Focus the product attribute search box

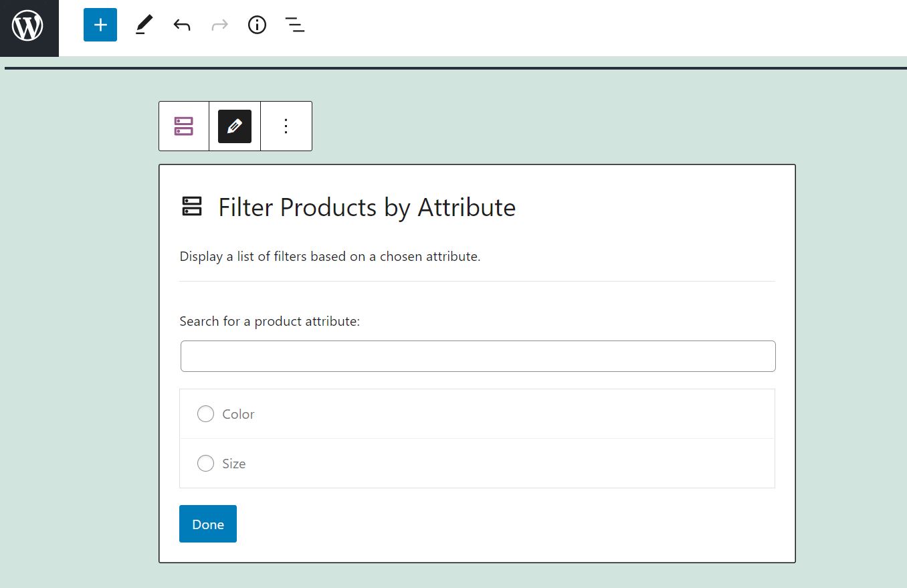[x=477, y=356]
